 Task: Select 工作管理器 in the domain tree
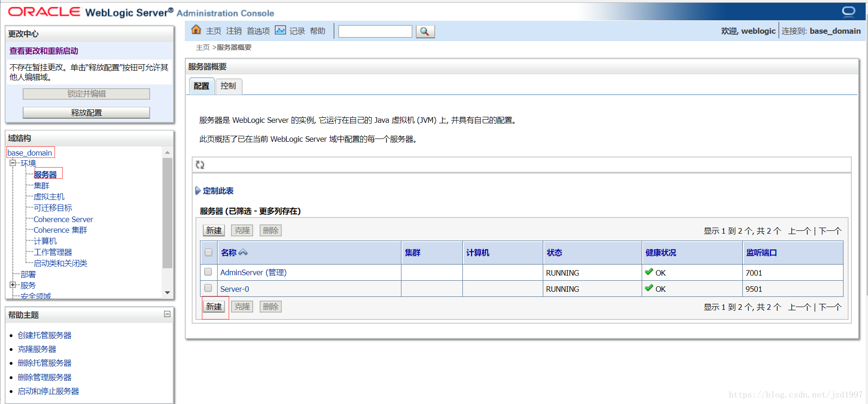53,252
